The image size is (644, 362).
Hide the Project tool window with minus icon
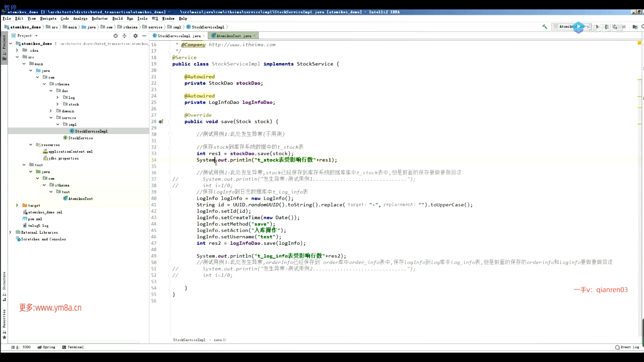(x=144, y=36)
